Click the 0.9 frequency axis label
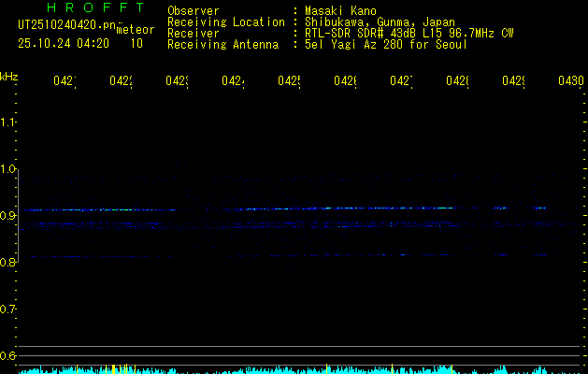The image size is (588, 374). (7, 216)
